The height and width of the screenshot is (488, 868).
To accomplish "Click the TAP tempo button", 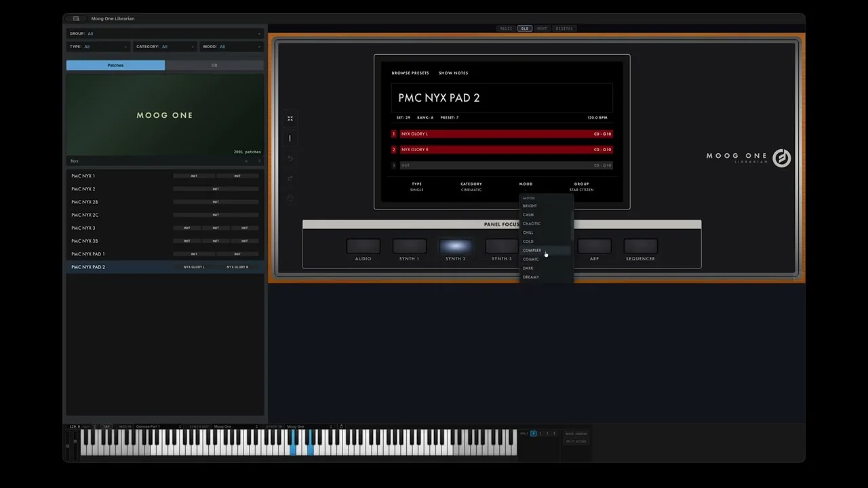I will click(x=106, y=426).
